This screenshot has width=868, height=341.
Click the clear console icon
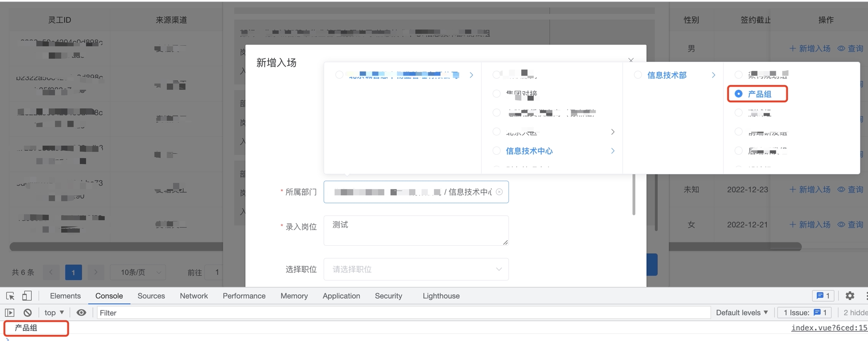point(28,313)
